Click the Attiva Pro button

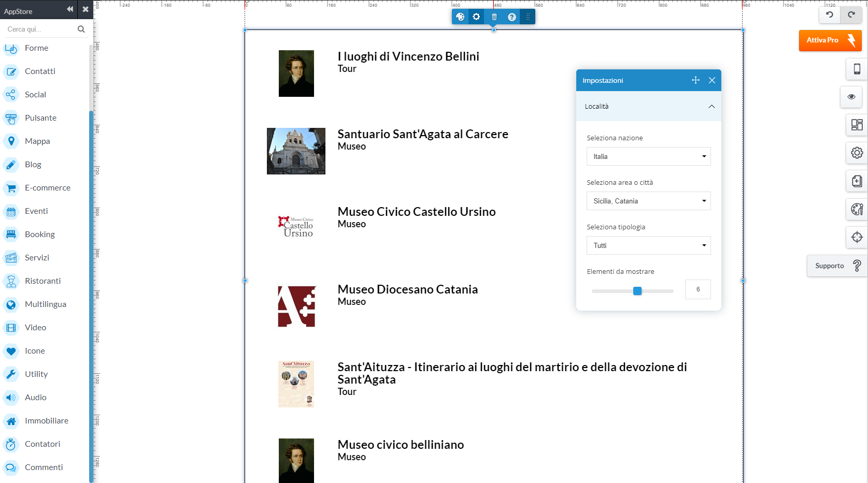[x=830, y=40]
